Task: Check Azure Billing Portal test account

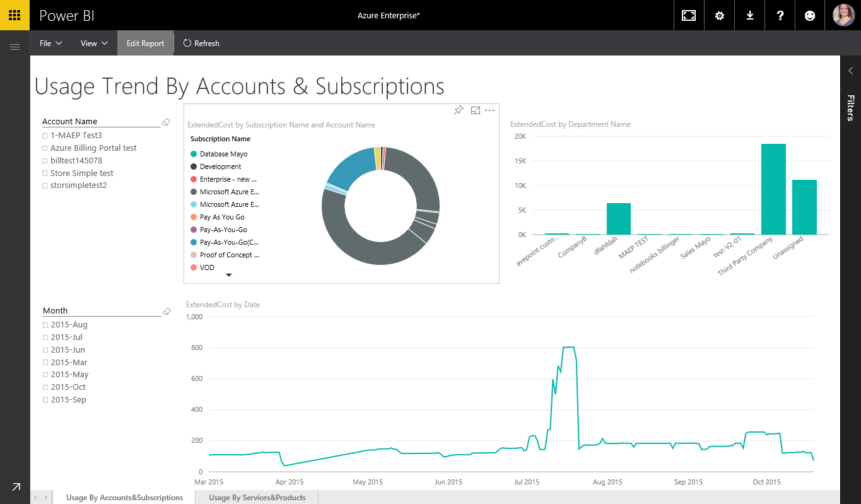Action: tap(45, 148)
